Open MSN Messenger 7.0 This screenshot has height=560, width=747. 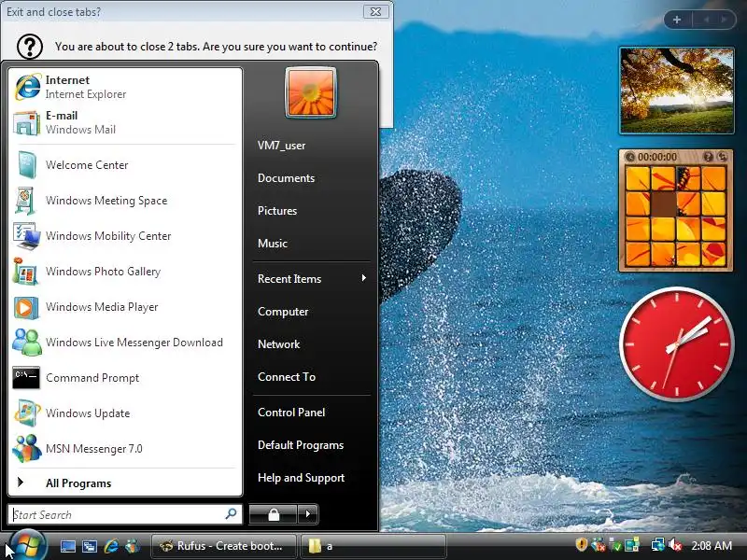(125, 449)
